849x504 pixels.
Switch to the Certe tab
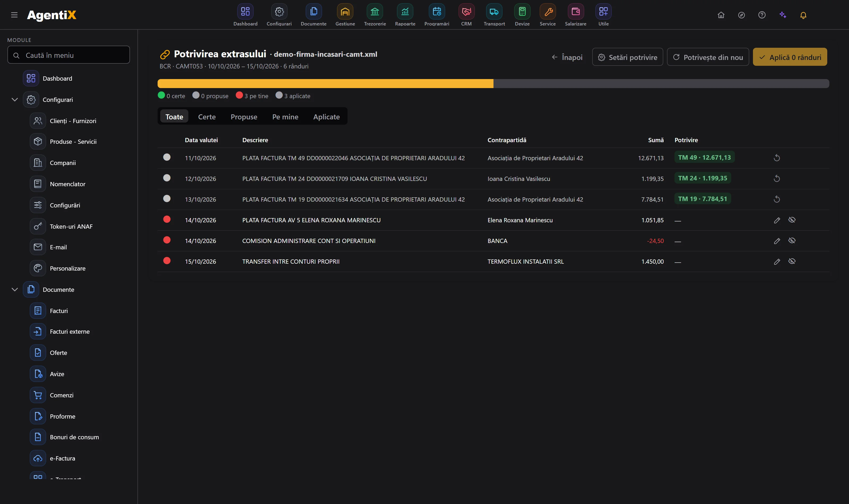pos(207,116)
